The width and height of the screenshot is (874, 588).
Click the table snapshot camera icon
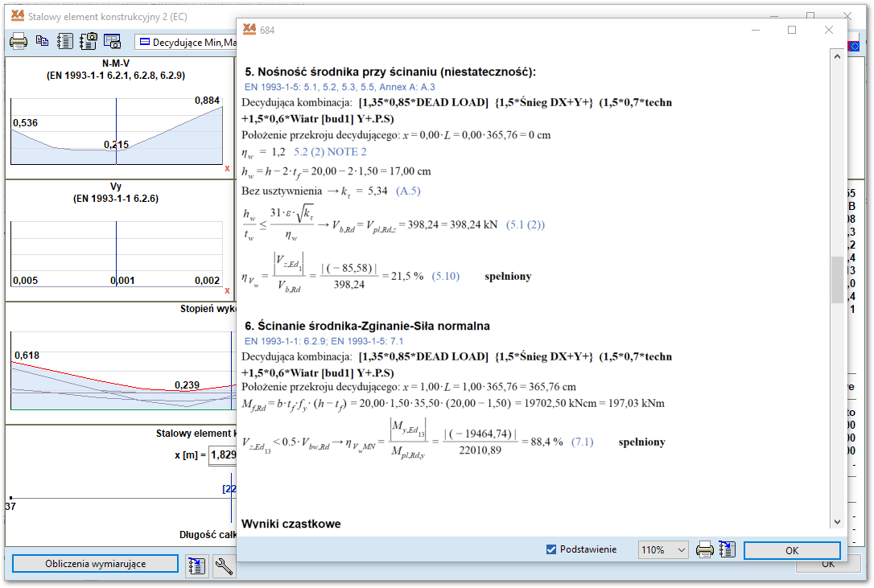(112, 41)
